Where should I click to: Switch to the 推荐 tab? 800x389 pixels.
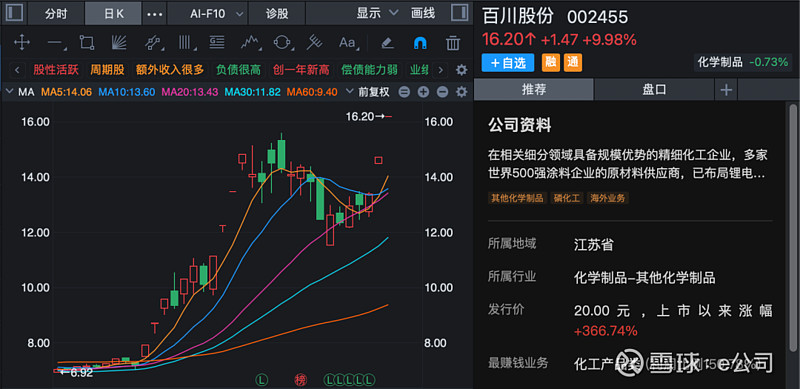534,90
